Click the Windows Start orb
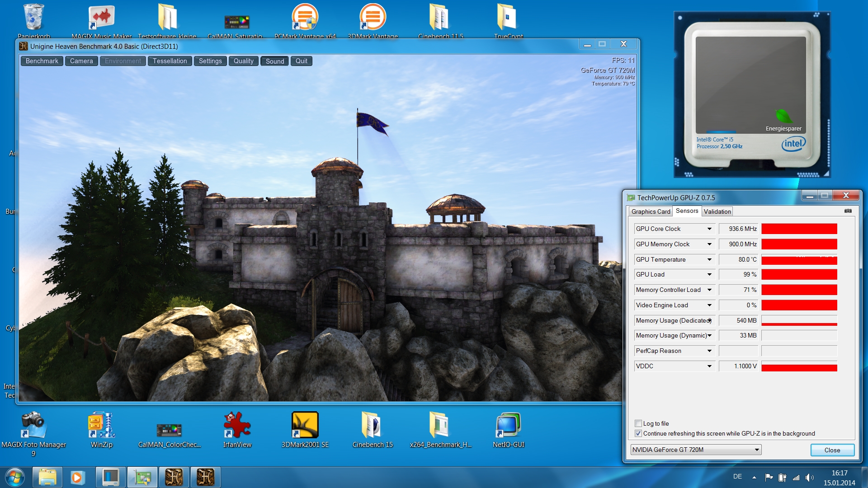The height and width of the screenshot is (488, 868). 15,477
